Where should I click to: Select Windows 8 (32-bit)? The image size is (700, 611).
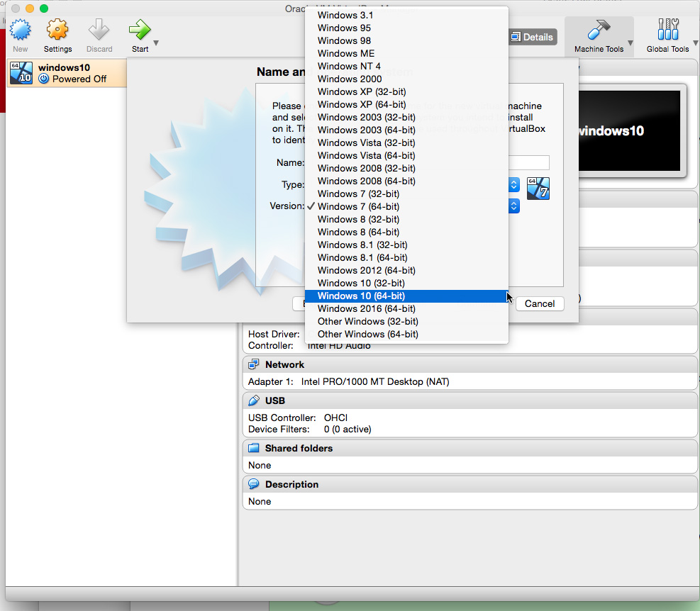[x=406, y=220]
